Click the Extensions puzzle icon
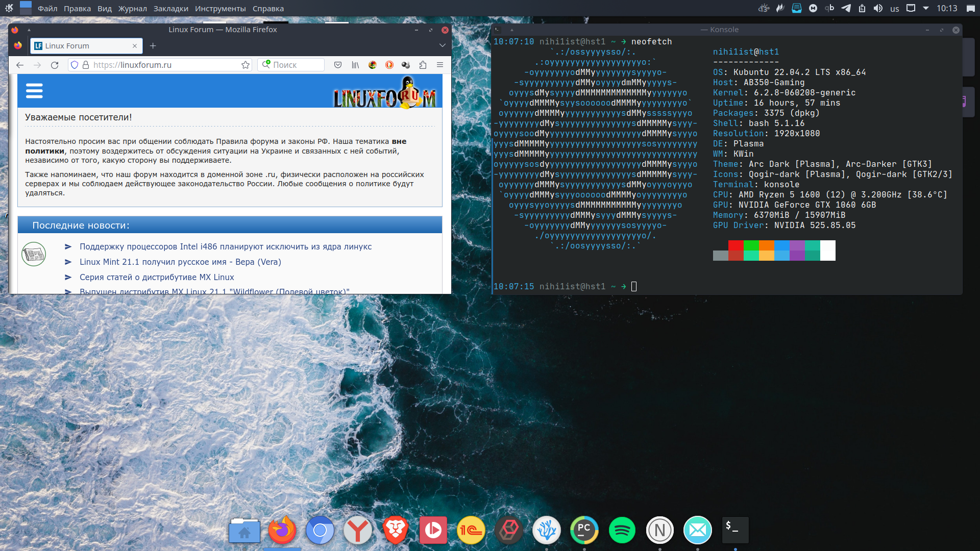 (x=423, y=65)
